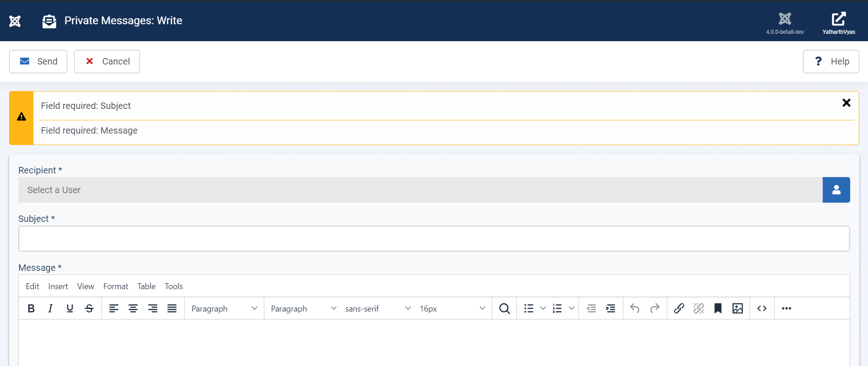Open the editor Insert menu
The image size is (868, 366).
[x=58, y=286]
